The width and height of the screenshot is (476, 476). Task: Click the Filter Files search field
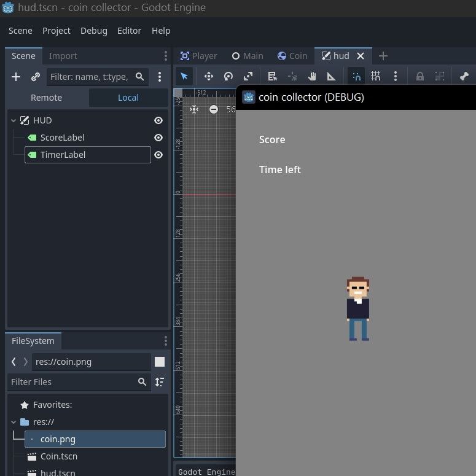pyautogui.click(x=72, y=382)
